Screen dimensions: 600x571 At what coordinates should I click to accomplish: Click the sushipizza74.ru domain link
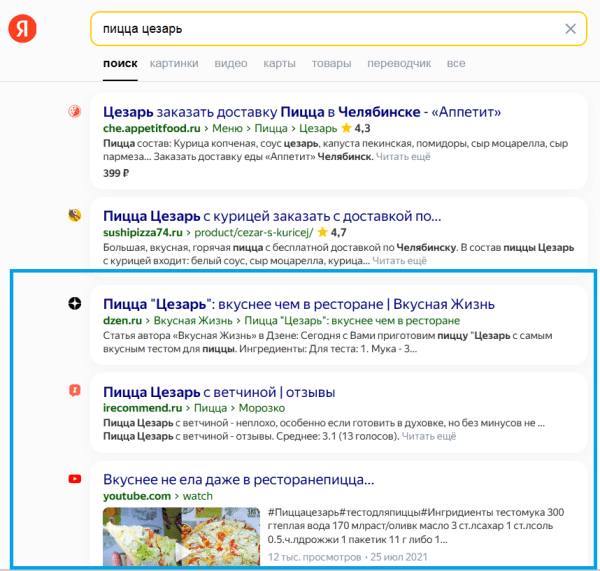click(x=142, y=232)
